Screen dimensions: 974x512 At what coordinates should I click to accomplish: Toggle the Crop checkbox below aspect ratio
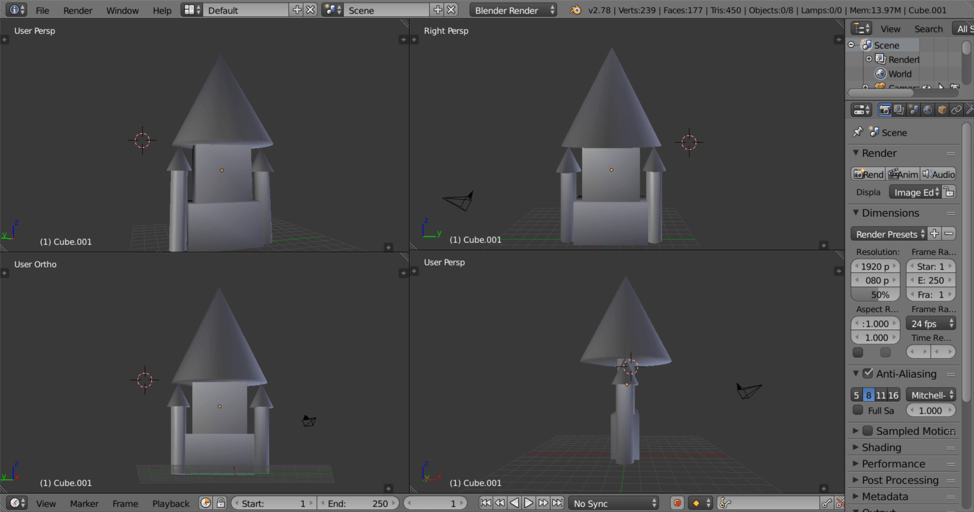point(886,352)
